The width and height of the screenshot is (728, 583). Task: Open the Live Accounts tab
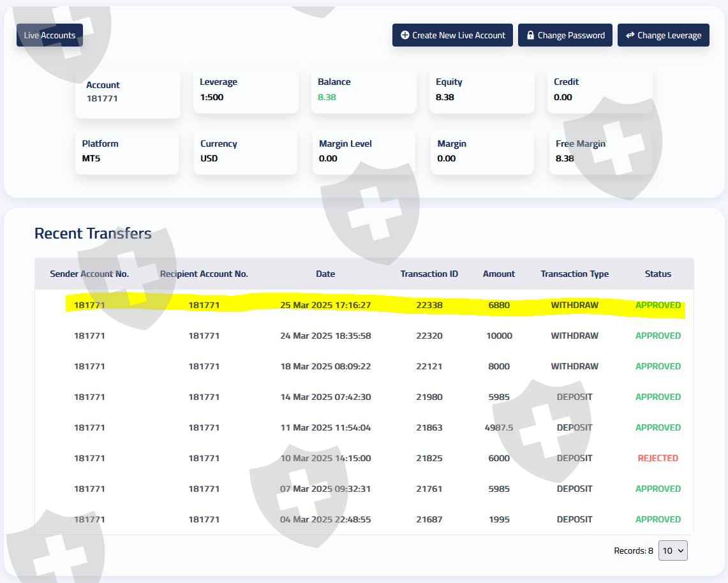(x=50, y=35)
